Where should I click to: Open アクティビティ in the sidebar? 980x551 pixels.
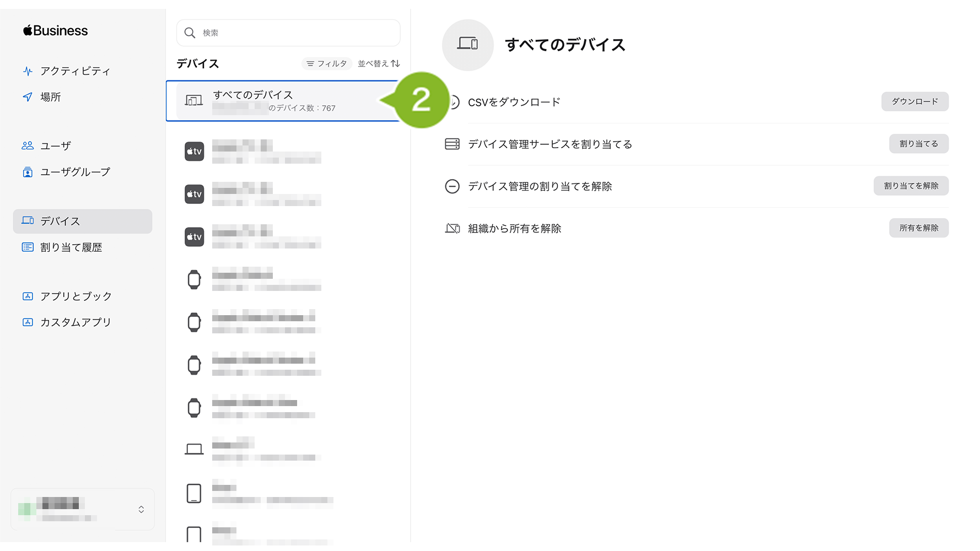pyautogui.click(x=75, y=71)
